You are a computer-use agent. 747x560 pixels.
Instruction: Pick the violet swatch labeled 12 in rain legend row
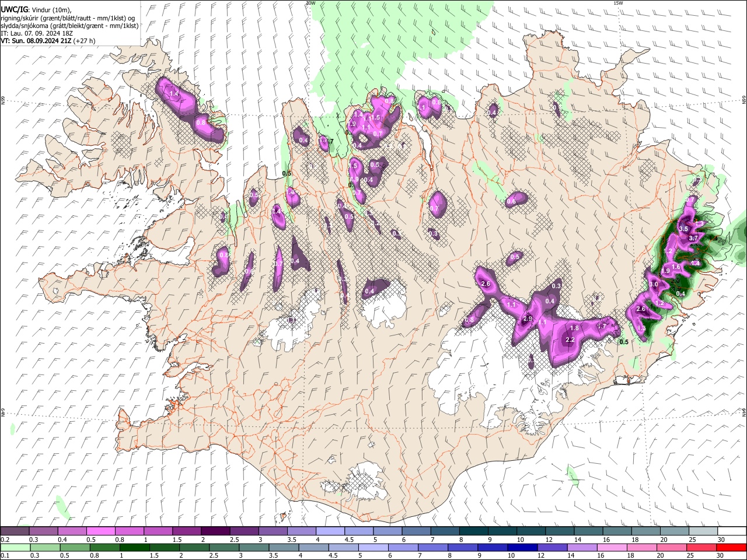click(552, 547)
